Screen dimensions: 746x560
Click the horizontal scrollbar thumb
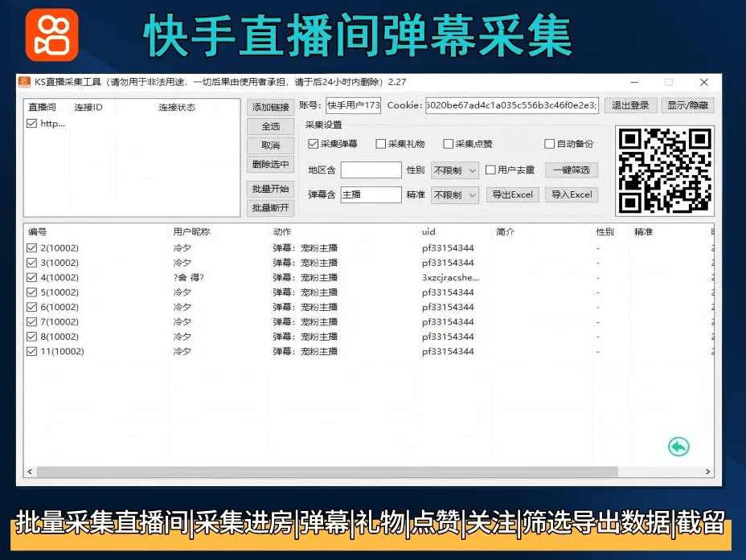pos(327,472)
